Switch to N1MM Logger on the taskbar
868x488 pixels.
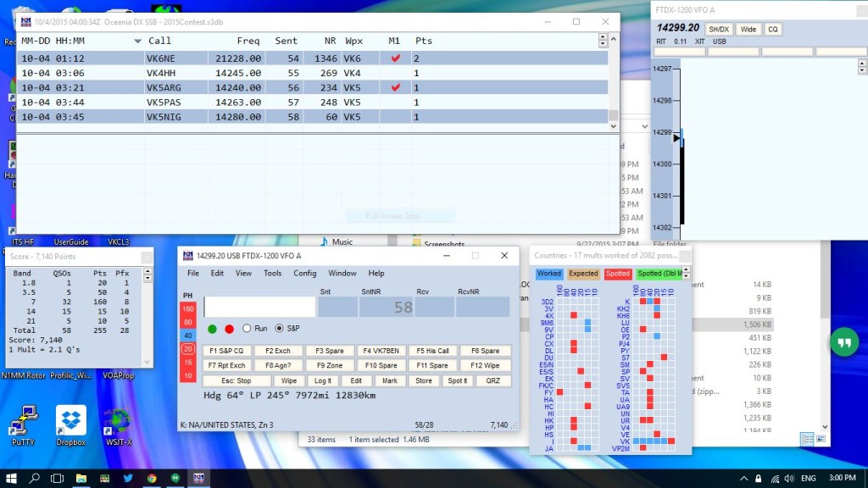tap(198, 478)
